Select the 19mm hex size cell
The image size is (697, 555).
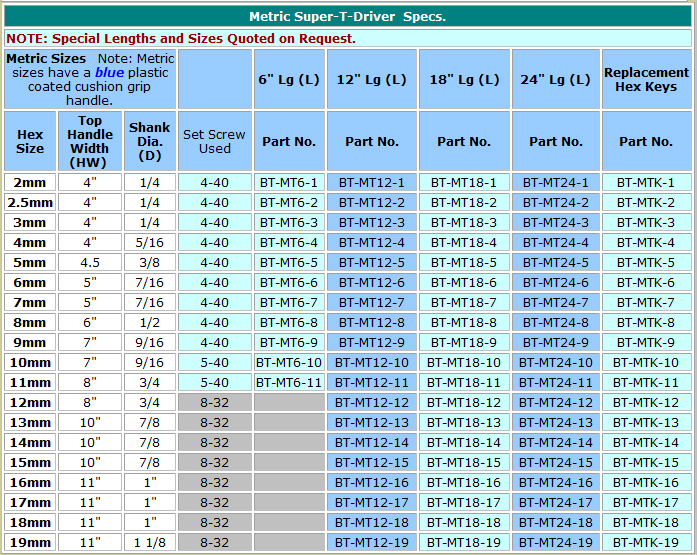pos(30,542)
